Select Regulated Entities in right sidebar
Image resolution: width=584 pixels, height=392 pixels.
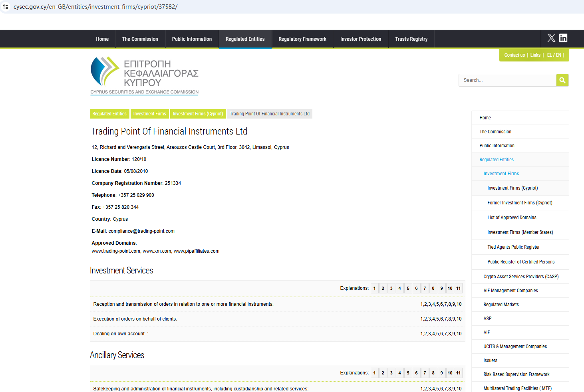point(520,160)
